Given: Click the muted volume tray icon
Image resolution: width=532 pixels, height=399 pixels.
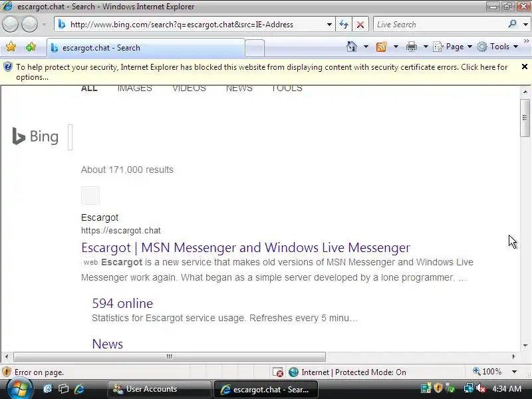Looking at the screenshot, I should click(x=480, y=388).
